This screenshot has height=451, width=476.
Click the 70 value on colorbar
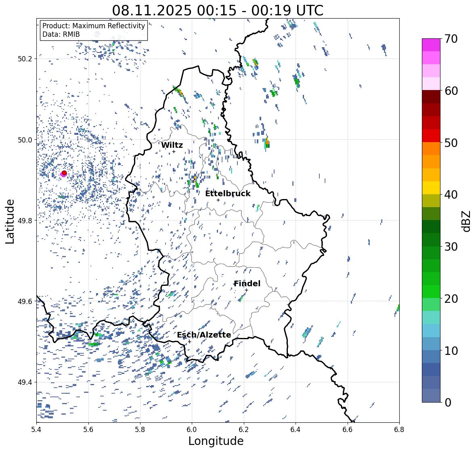[x=451, y=39]
